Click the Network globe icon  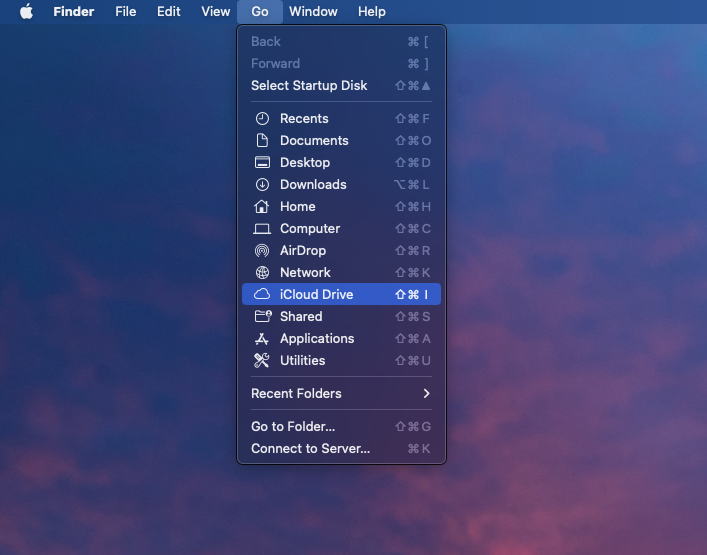tap(262, 272)
